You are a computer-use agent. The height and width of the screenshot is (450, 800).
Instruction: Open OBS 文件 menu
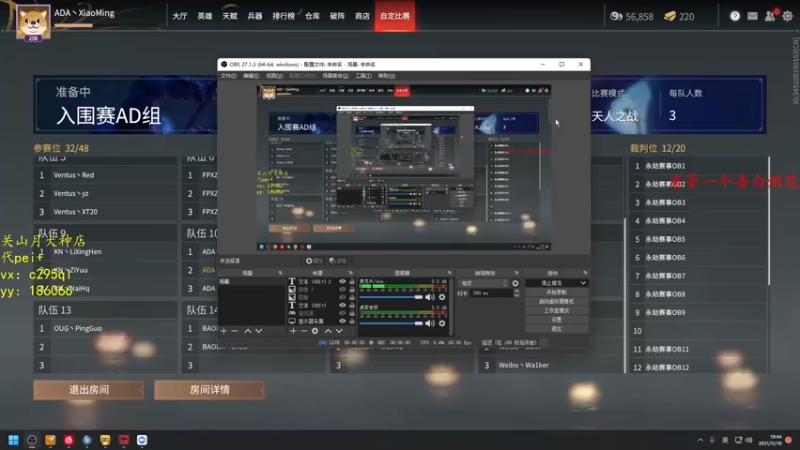coord(228,76)
